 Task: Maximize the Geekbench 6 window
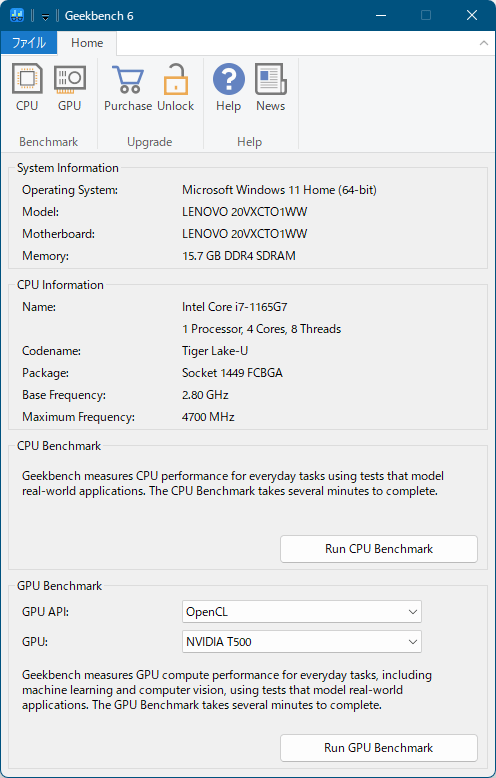(426, 15)
